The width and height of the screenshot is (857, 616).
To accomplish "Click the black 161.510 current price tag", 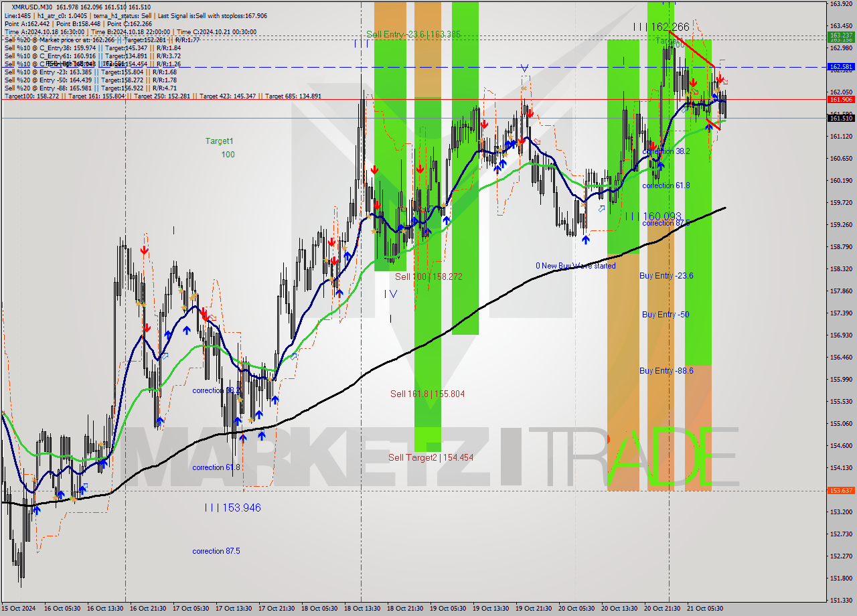I will coord(841,118).
